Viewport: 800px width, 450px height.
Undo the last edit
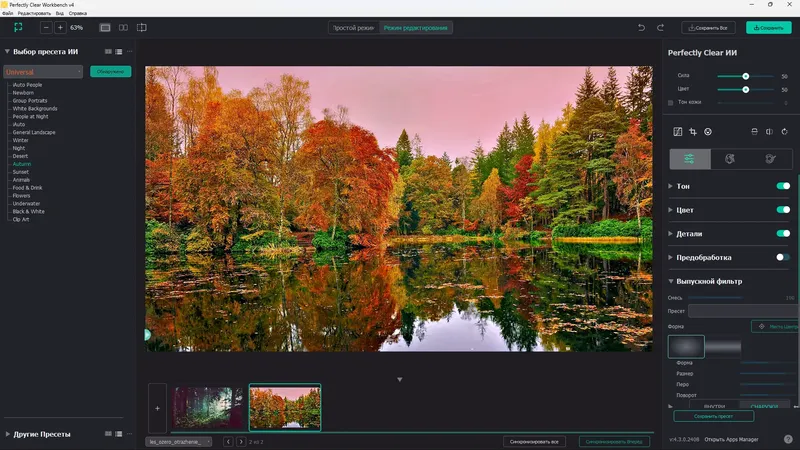(641, 28)
